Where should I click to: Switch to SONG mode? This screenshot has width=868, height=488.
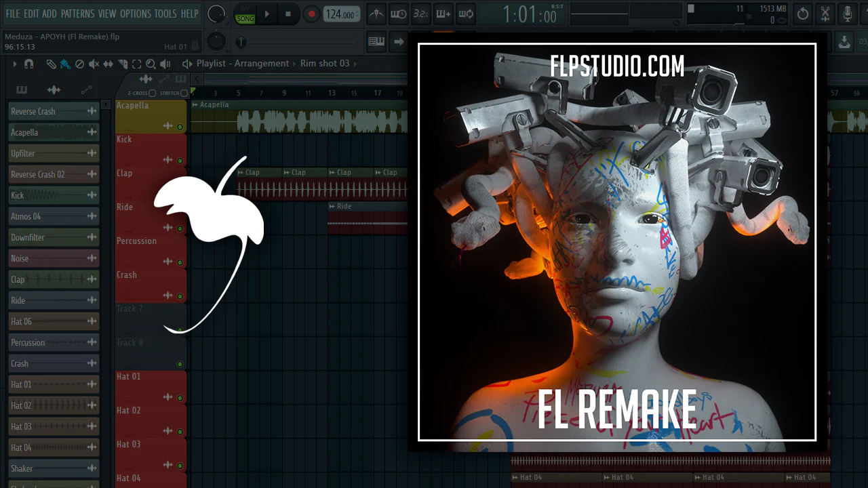[245, 14]
